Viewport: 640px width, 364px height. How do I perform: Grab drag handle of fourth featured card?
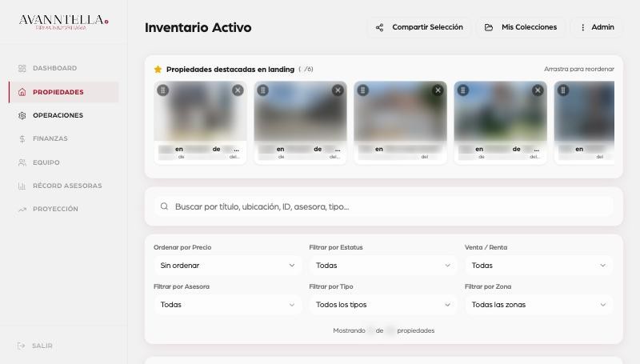tap(463, 90)
